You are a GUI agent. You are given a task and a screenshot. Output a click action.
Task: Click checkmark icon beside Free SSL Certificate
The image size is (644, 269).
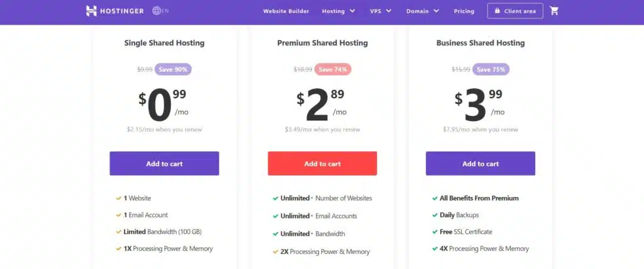point(435,232)
